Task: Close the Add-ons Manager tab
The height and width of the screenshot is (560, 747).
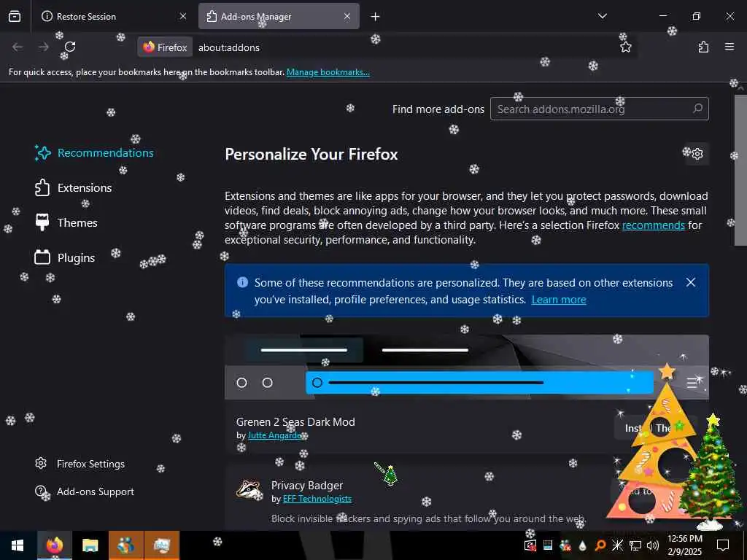Action: pos(347,16)
